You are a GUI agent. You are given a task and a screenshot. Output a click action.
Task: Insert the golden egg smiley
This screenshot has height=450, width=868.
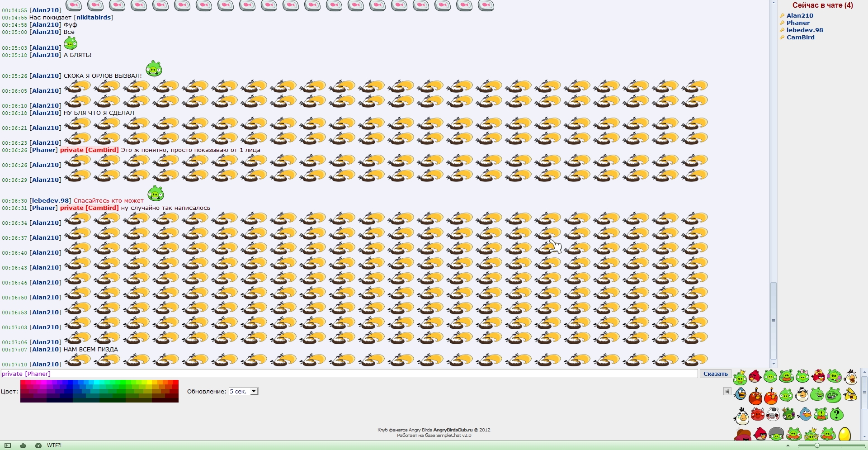tap(844, 434)
